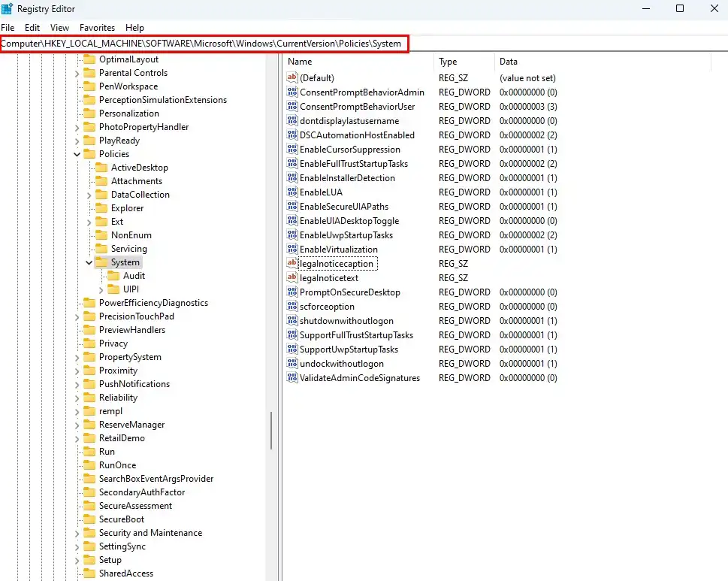Click the Explorer folder icon

(101, 208)
